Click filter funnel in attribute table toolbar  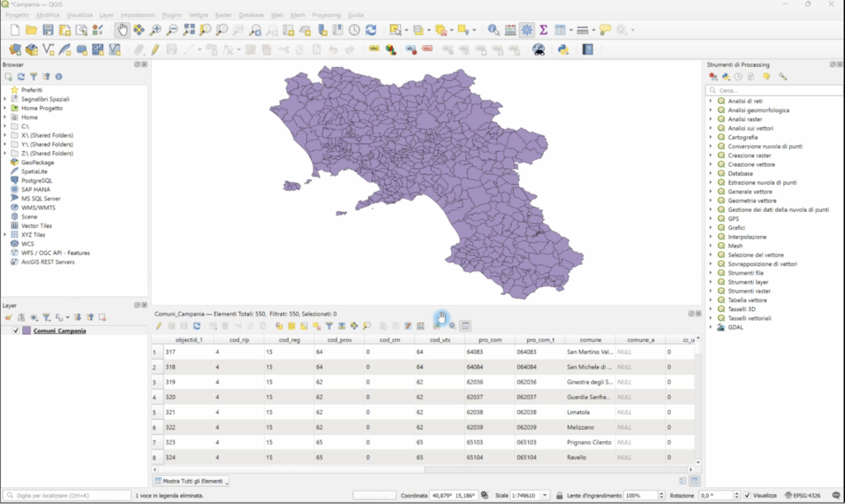pyautogui.click(x=328, y=326)
